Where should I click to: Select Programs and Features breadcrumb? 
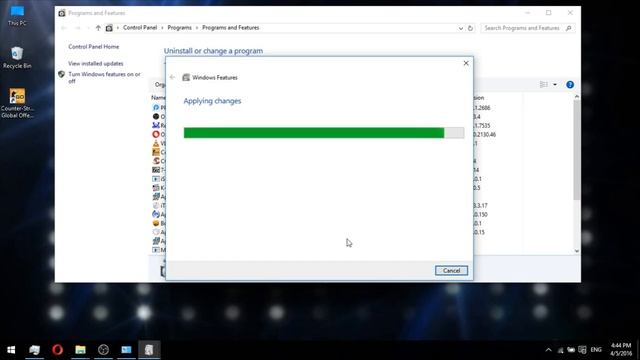point(231,28)
